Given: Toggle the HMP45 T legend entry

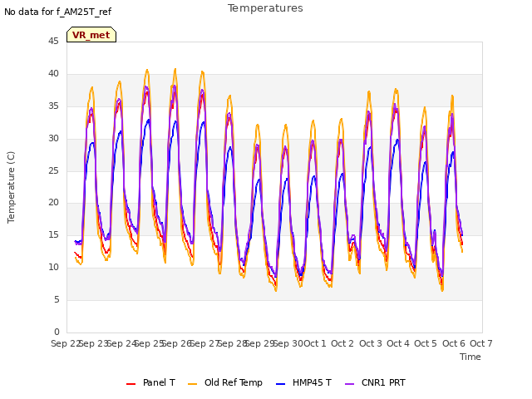Looking at the screenshot, I should pos(304,382).
